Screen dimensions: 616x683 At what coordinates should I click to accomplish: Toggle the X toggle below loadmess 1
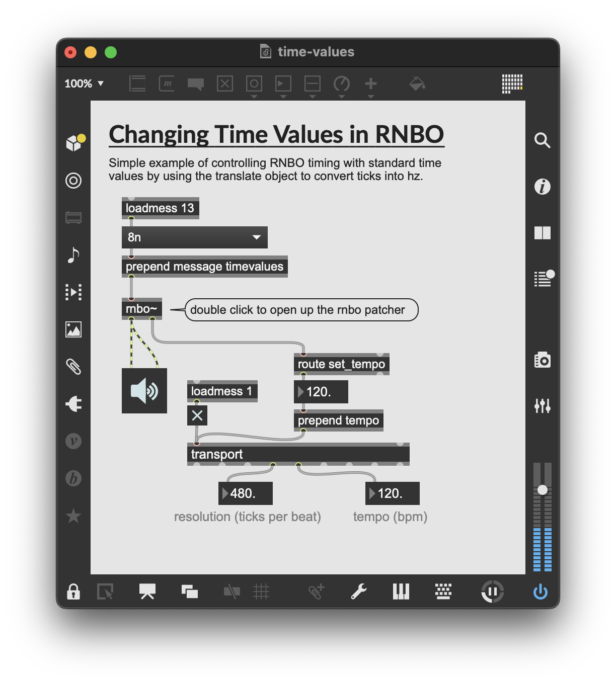[x=197, y=415]
